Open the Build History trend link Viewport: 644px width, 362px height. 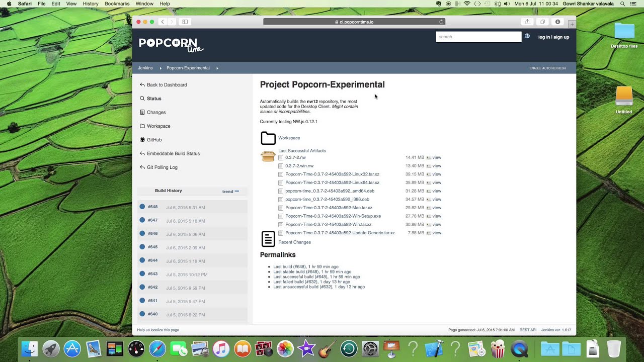click(227, 192)
